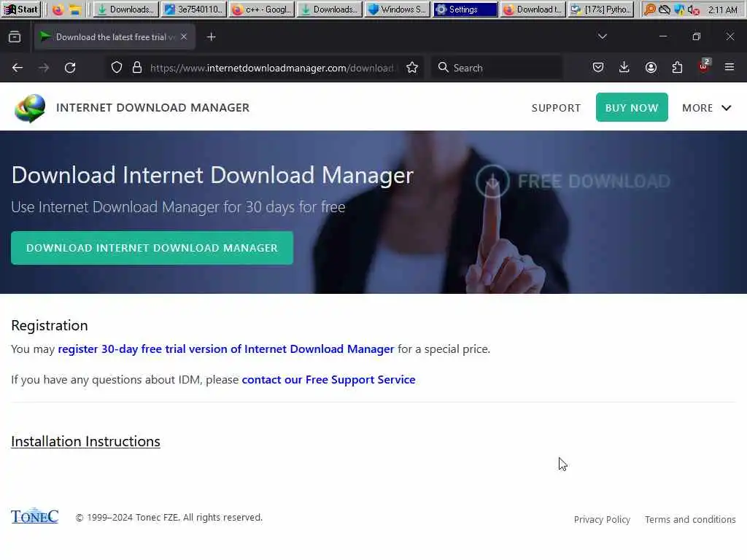
Task: Click the Save to Pocket icon
Action: (x=598, y=67)
